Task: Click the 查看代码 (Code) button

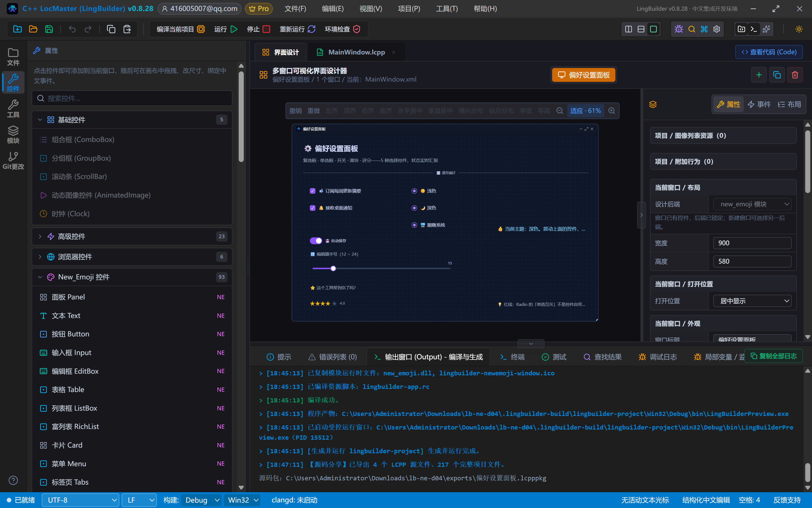Action: (x=769, y=52)
